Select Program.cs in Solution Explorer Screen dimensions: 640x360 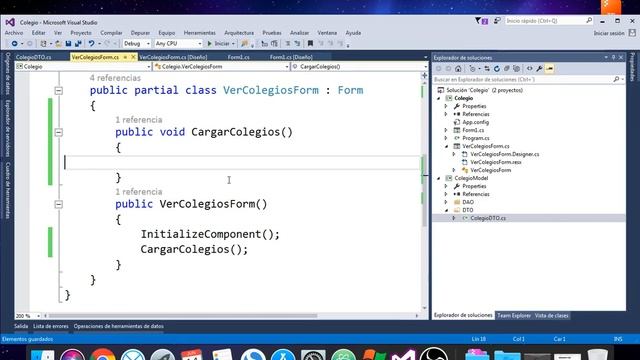476,138
